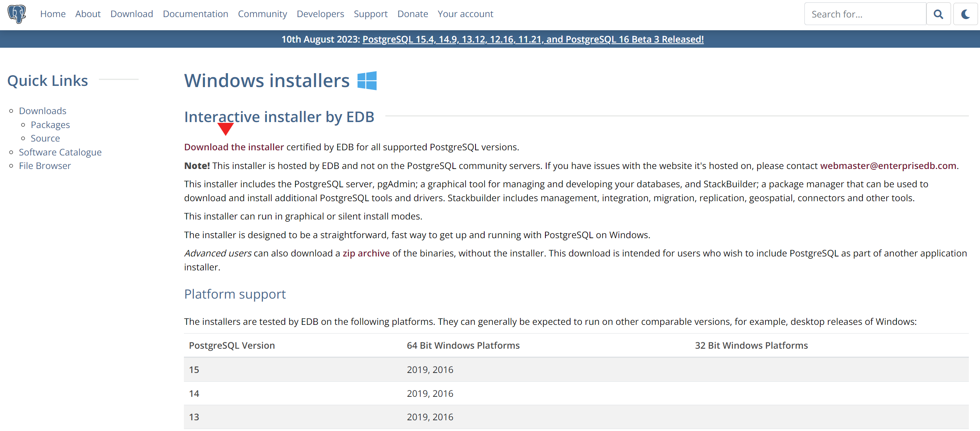Click the Donate nav link
This screenshot has width=980, height=431.
point(412,14)
